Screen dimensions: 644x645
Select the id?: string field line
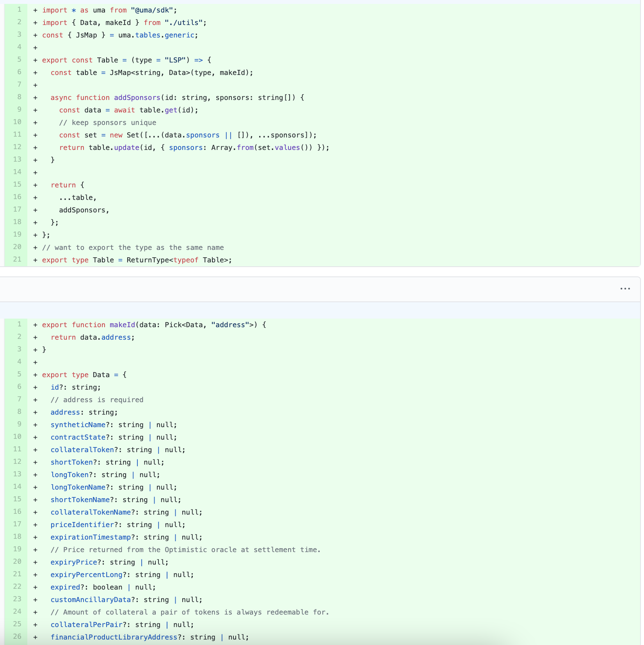[x=76, y=387]
